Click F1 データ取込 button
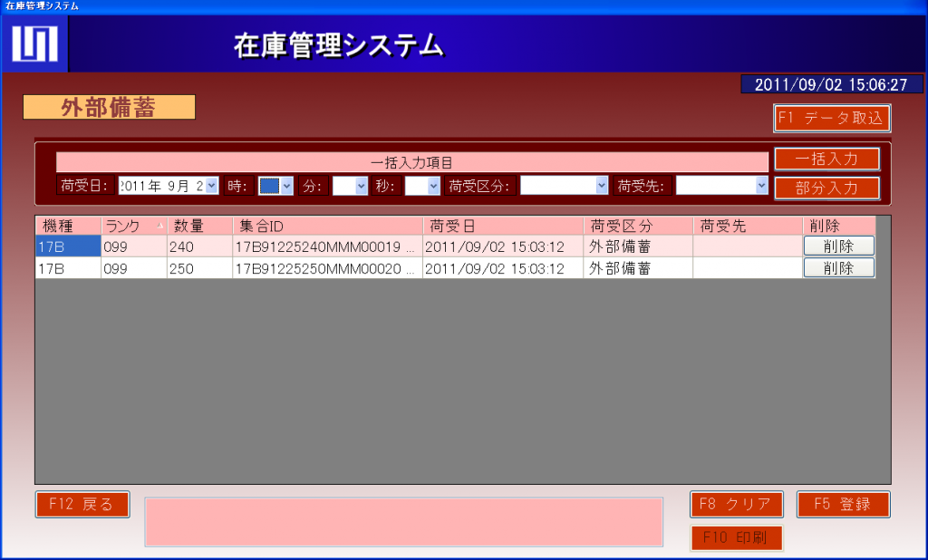Image resolution: width=928 pixels, height=560 pixels. coord(832,119)
